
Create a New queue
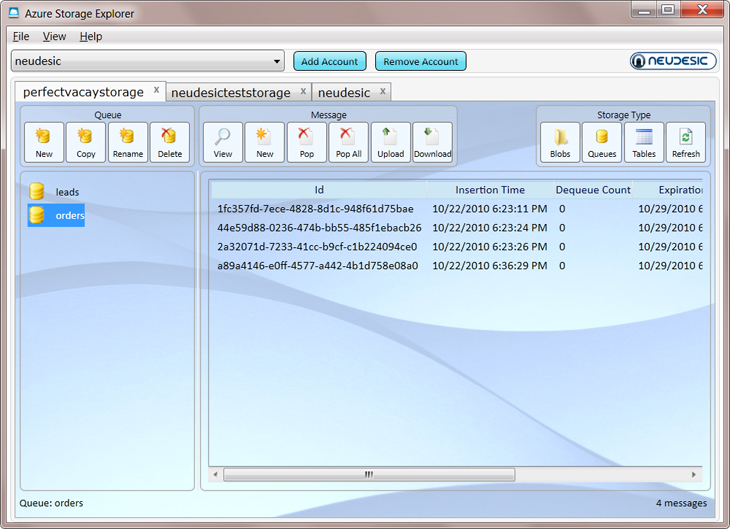pos(44,142)
